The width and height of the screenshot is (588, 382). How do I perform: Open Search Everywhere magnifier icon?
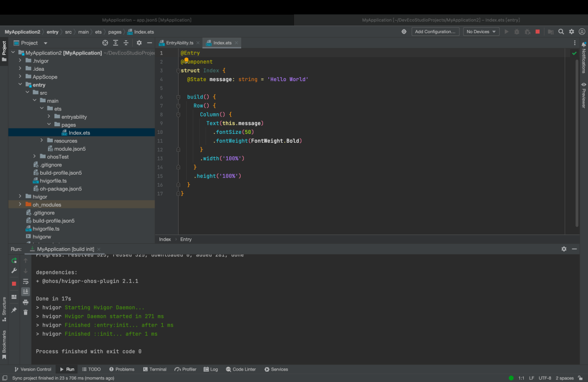point(561,32)
